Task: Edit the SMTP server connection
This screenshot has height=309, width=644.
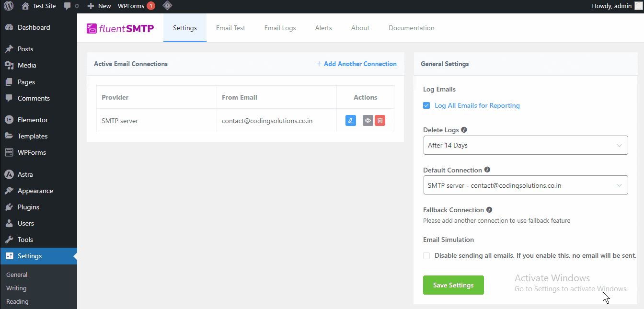Action: click(x=350, y=120)
